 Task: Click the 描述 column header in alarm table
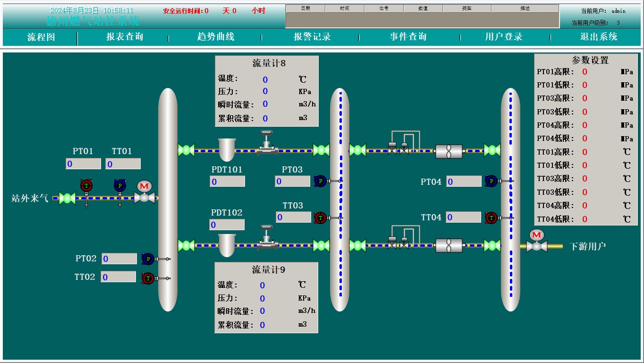point(525,9)
